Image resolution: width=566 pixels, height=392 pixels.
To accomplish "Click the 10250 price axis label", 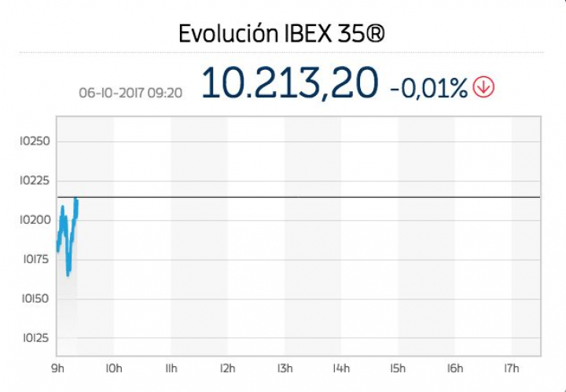I will coord(35,141).
